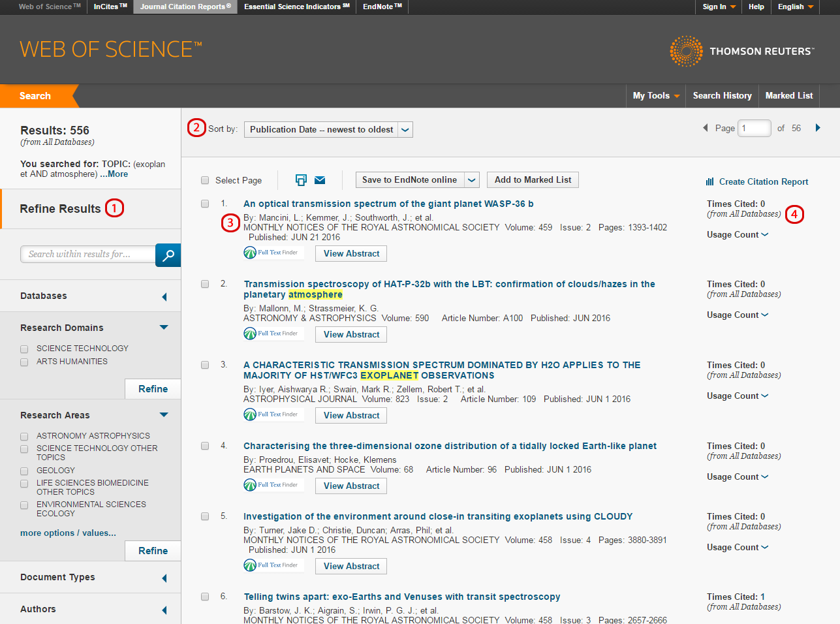
Task: Enable ARTS HUMANITIES research domain filter
Action: click(x=24, y=362)
